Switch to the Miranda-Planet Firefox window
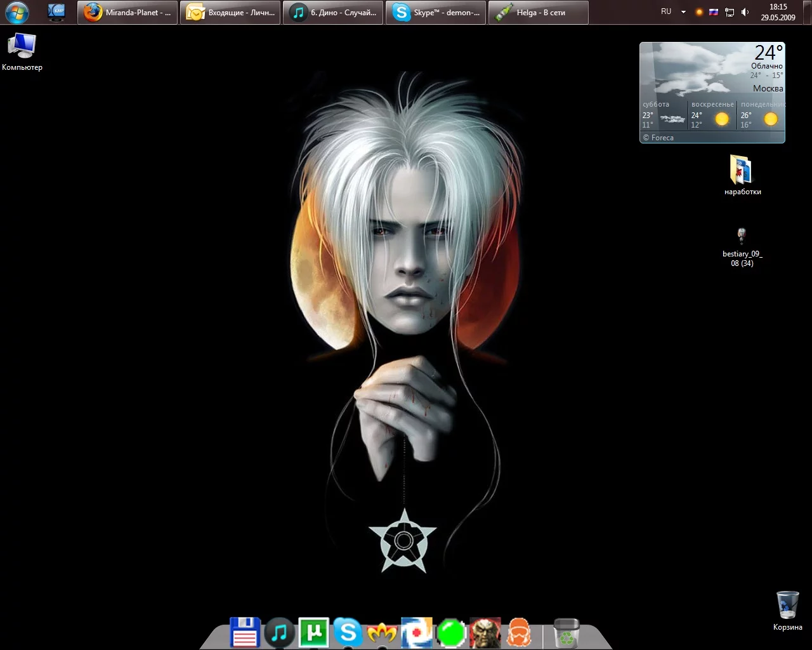Image resolution: width=812 pixels, height=650 pixels. [128, 12]
